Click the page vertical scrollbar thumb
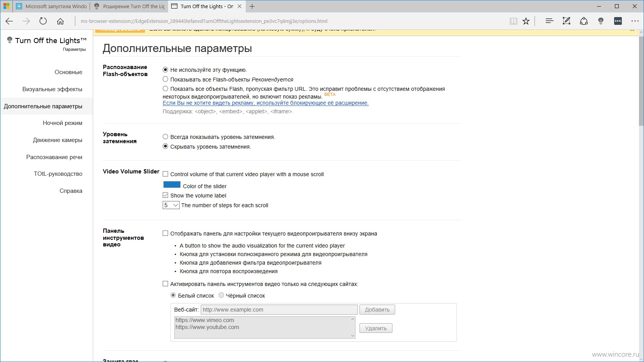 coord(641,81)
